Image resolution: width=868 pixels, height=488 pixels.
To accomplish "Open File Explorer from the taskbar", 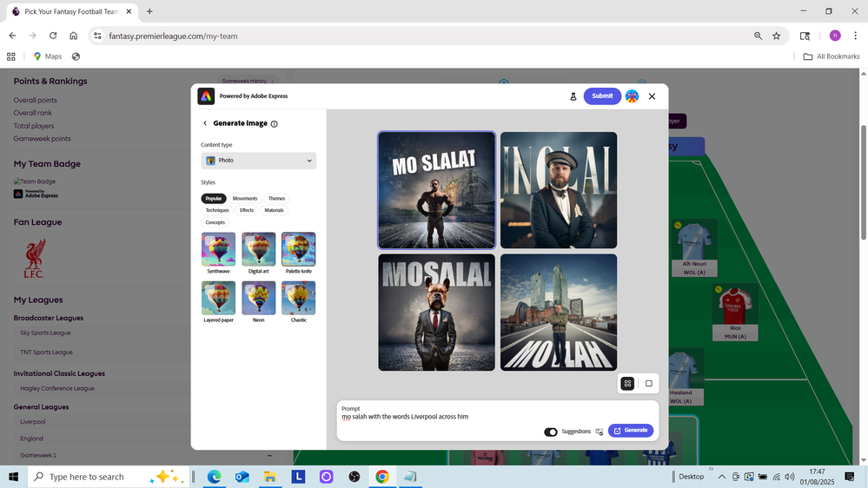I will pos(269,477).
